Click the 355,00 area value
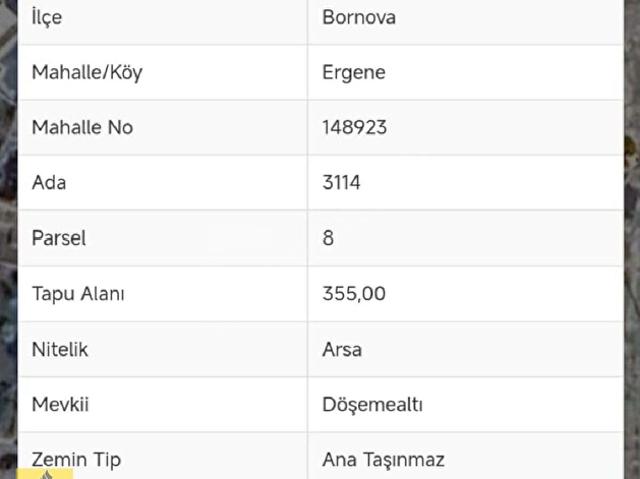Viewport: 640px width, 479px height. click(354, 294)
